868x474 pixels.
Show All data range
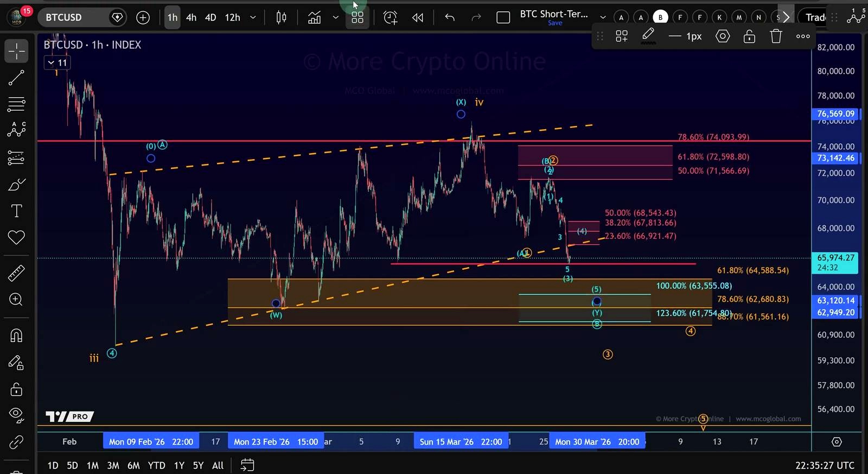pos(218,465)
